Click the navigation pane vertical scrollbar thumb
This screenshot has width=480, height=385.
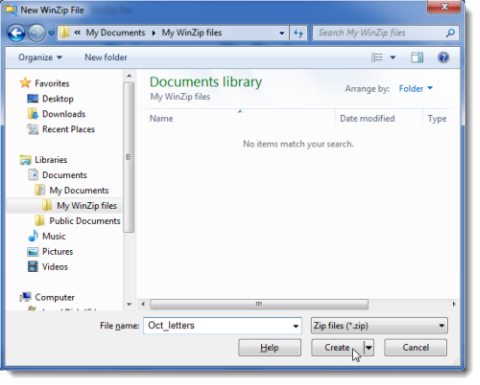tap(129, 157)
